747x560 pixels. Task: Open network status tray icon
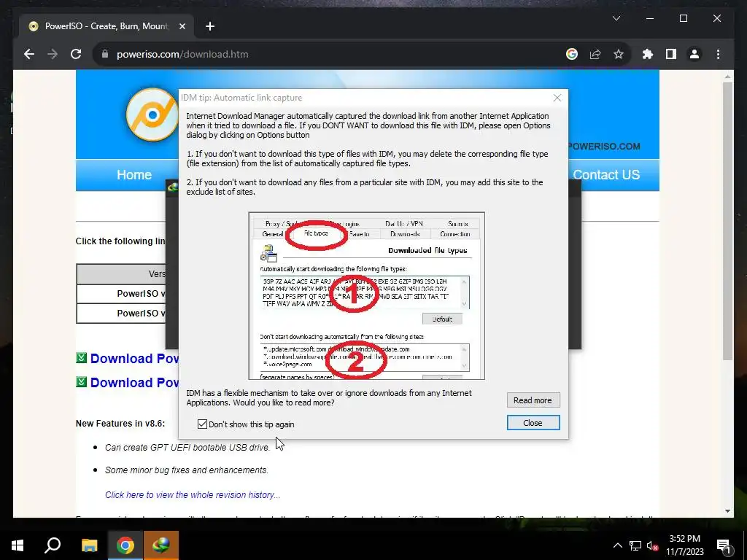pos(635,545)
